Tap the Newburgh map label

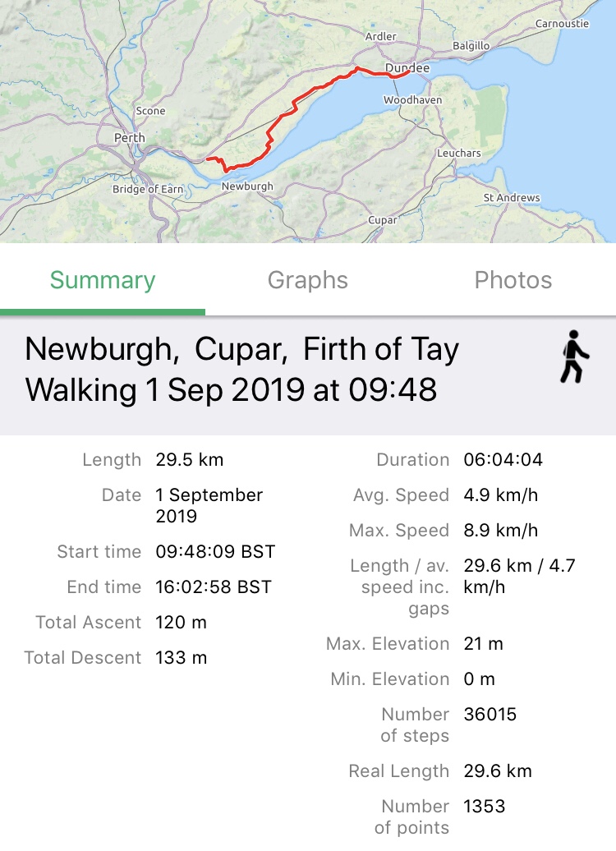point(247,187)
